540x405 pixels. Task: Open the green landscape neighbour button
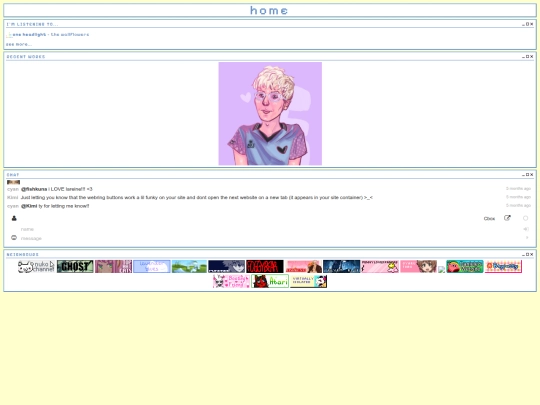[x=189, y=267]
